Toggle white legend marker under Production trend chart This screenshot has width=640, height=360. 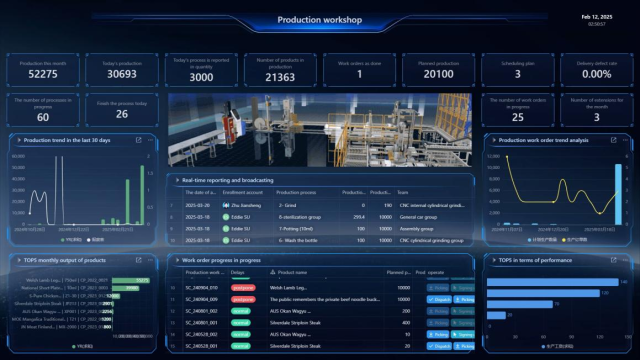[89, 240]
